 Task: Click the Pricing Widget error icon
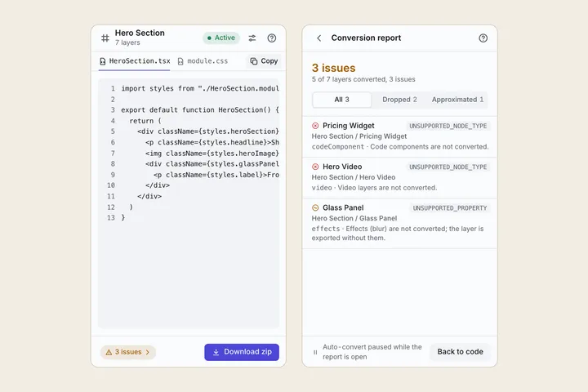tap(315, 126)
